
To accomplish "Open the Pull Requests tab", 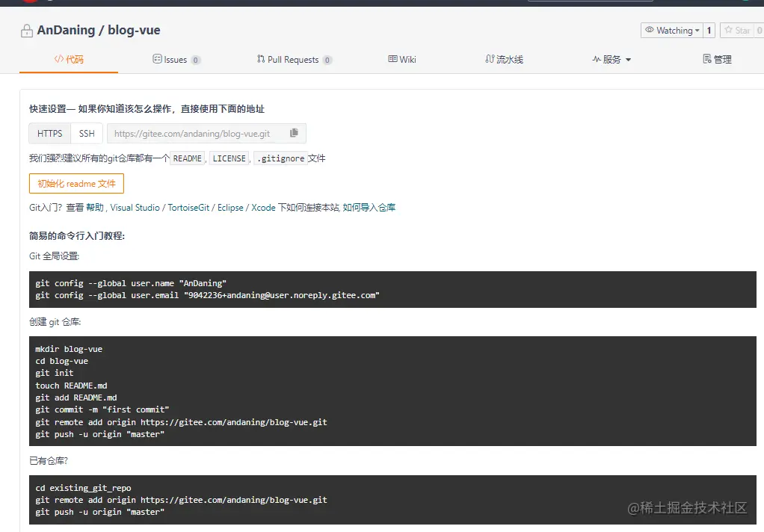I will pos(295,60).
